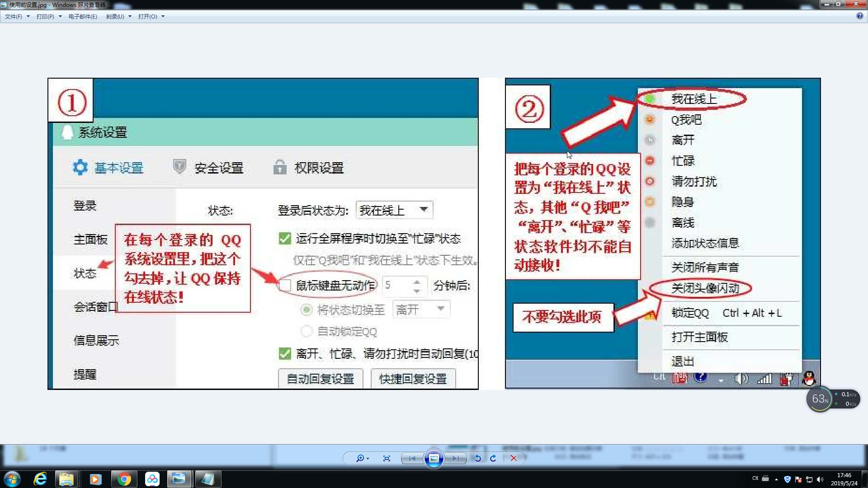Launch Google Chrome from the taskbar
Screen dimensions: 868x488
point(123,479)
